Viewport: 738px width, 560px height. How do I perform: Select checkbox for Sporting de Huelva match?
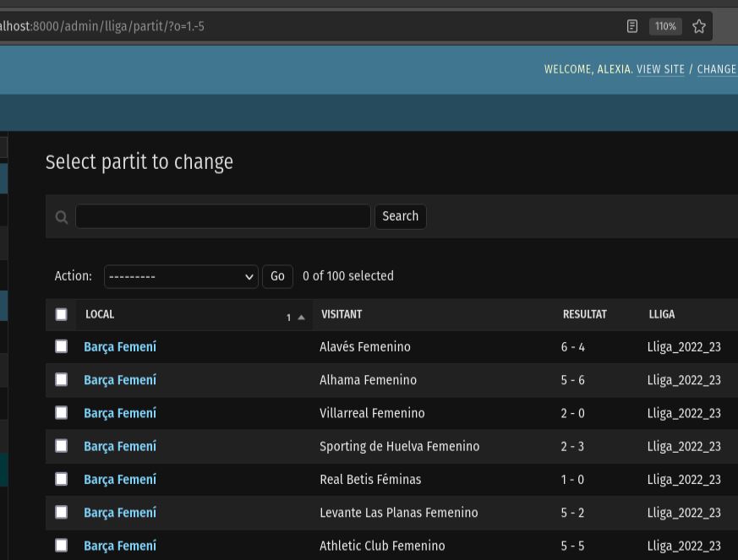point(61,446)
